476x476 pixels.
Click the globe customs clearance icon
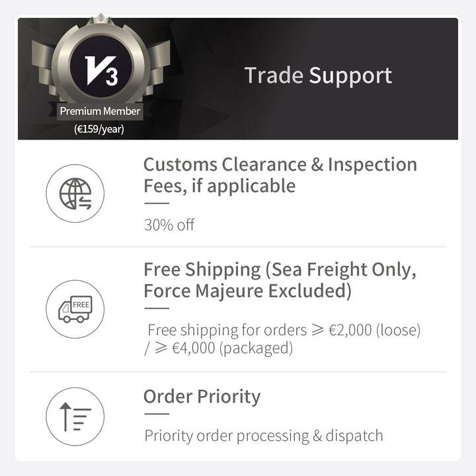pyautogui.click(x=75, y=193)
